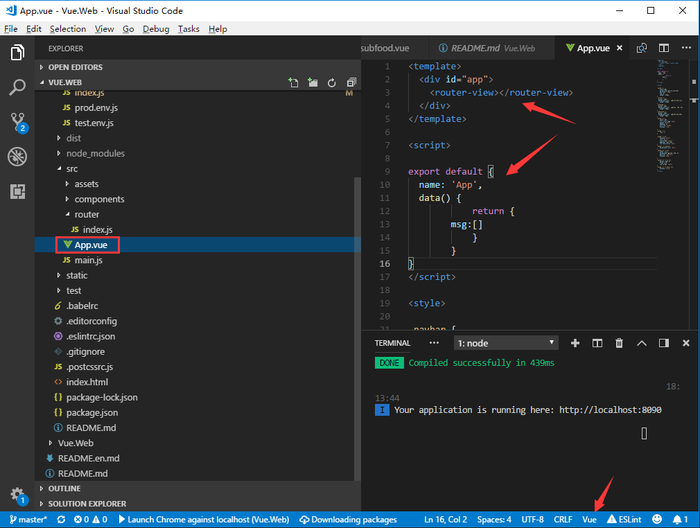This screenshot has height=528, width=700.
Task: Click Launch Chrome against localhost
Action: pyautogui.click(x=204, y=520)
